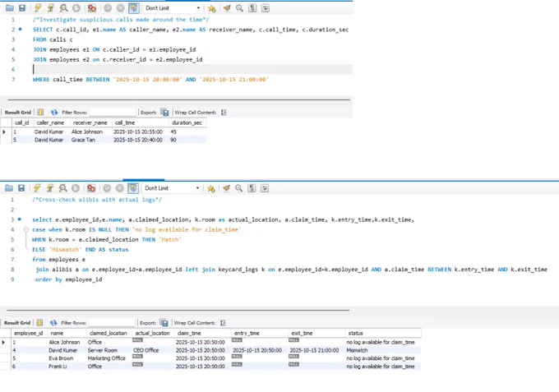
Task: Toggle Wrap Cell Content for calls results
Action: point(224,113)
